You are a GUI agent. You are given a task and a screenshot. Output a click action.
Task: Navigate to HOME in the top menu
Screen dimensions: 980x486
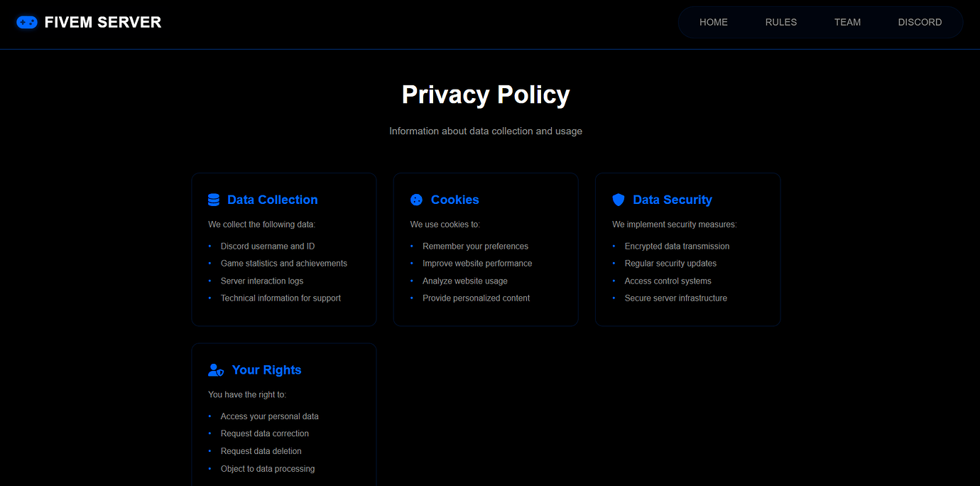713,22
